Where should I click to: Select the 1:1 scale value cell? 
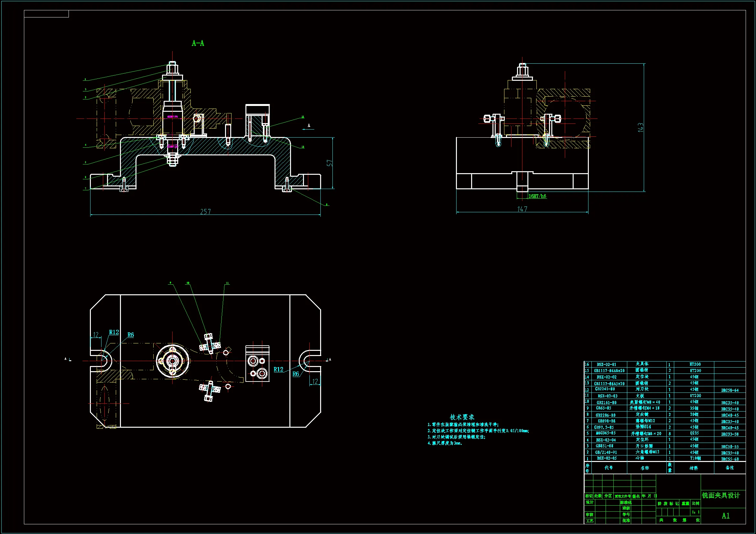click(x=696, y=512)
